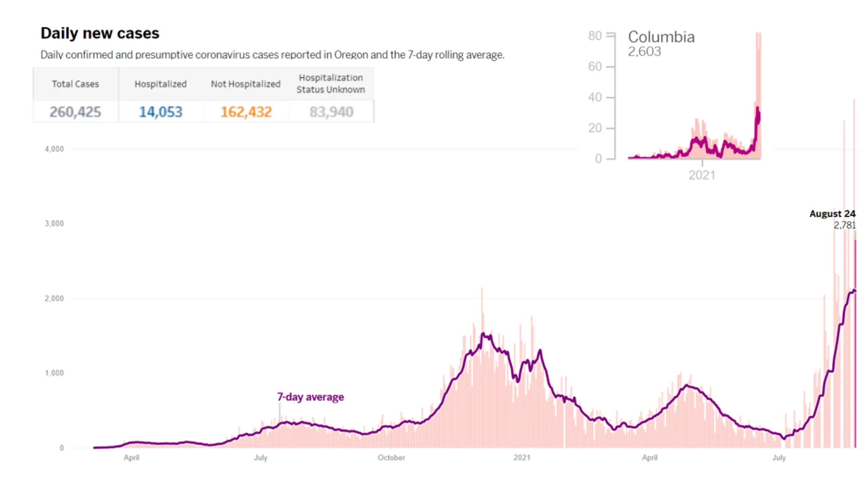
Task: Click the October x-axis label
Action: [x=391, y=458]
